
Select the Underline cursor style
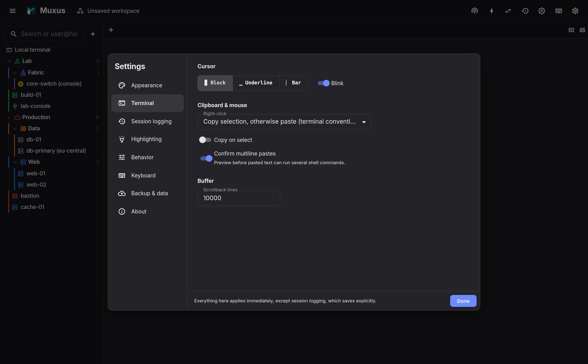(256, 83)
